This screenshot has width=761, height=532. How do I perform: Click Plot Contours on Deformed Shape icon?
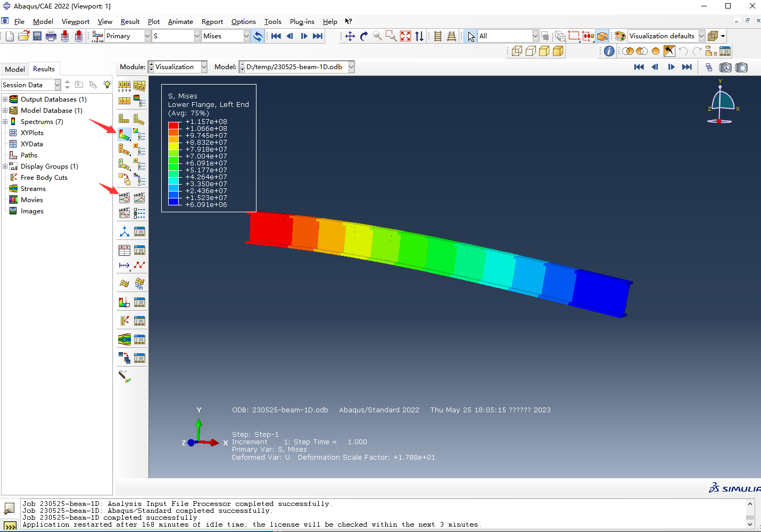click(x=124, y=134)
